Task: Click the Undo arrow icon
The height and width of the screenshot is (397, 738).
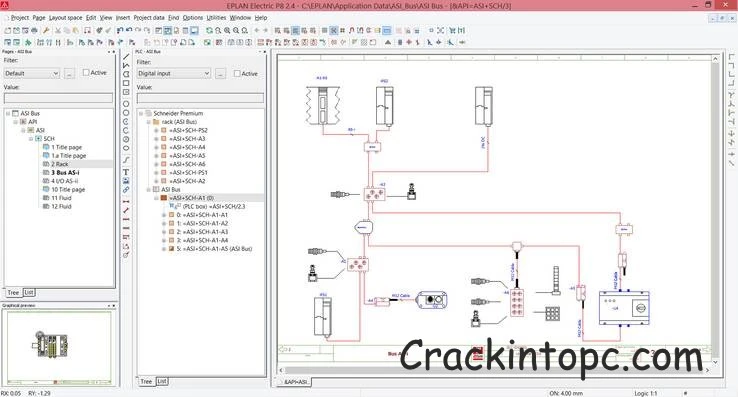Action: [x=129, y=31]
